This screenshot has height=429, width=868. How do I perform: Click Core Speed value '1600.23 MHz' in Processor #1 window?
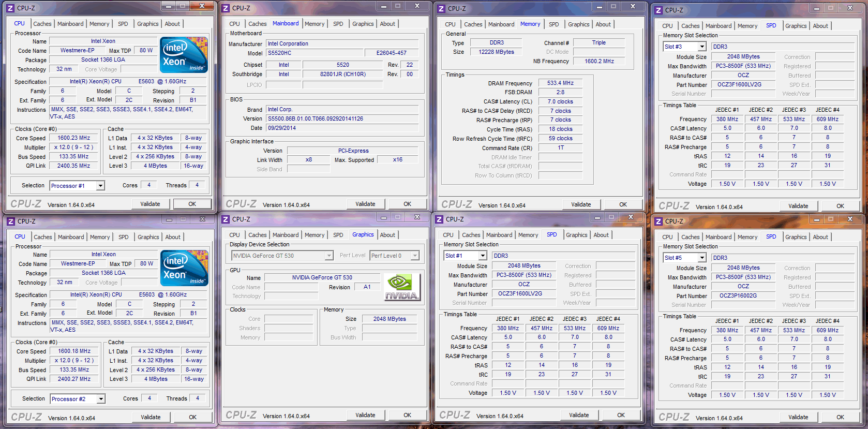point(74,138)
